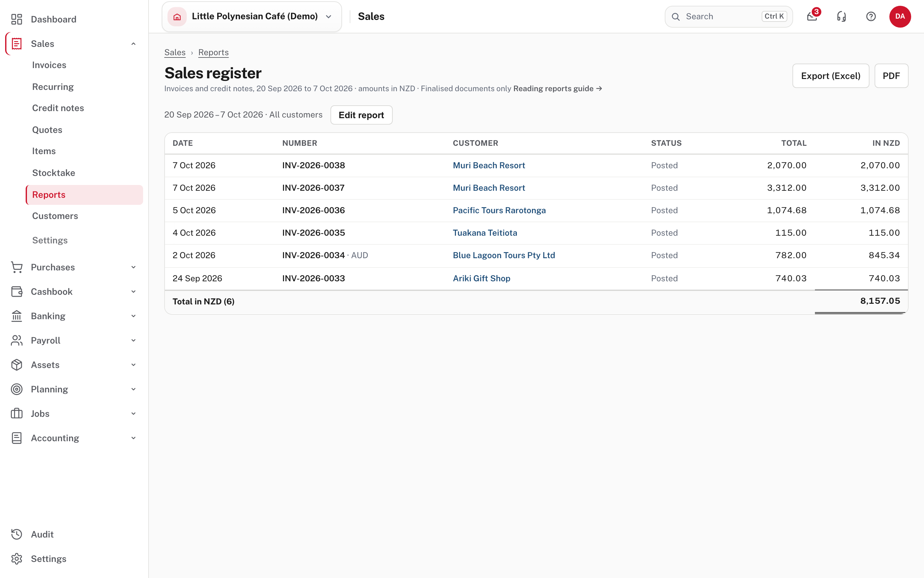Click the Export (Excel) button
Viewport: 924px width, 578px height.
(830, 76)
